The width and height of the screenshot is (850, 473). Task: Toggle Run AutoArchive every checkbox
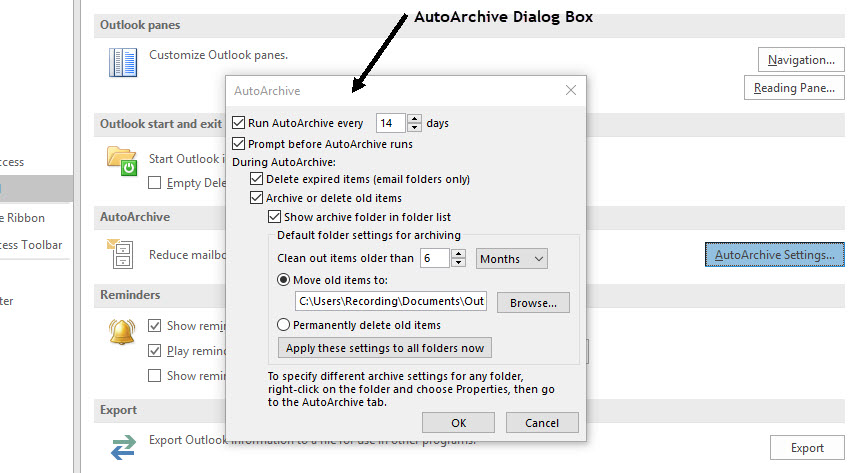click(239, 122)
